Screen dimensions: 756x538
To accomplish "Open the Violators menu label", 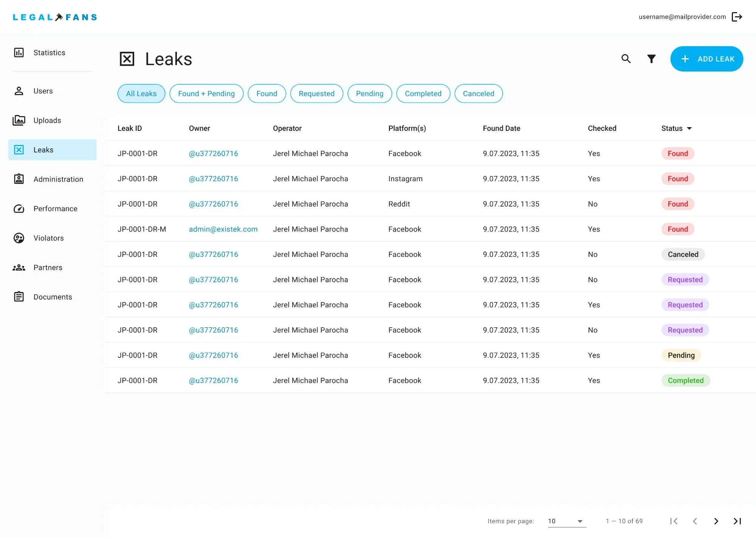I will pyautogui.click(x=48, y=238).
